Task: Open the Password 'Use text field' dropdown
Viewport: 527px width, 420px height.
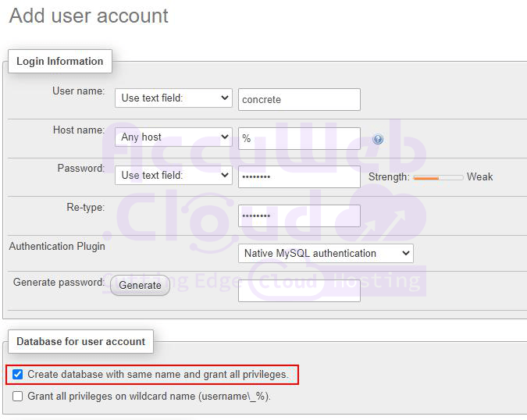Action: coord(173,176)
